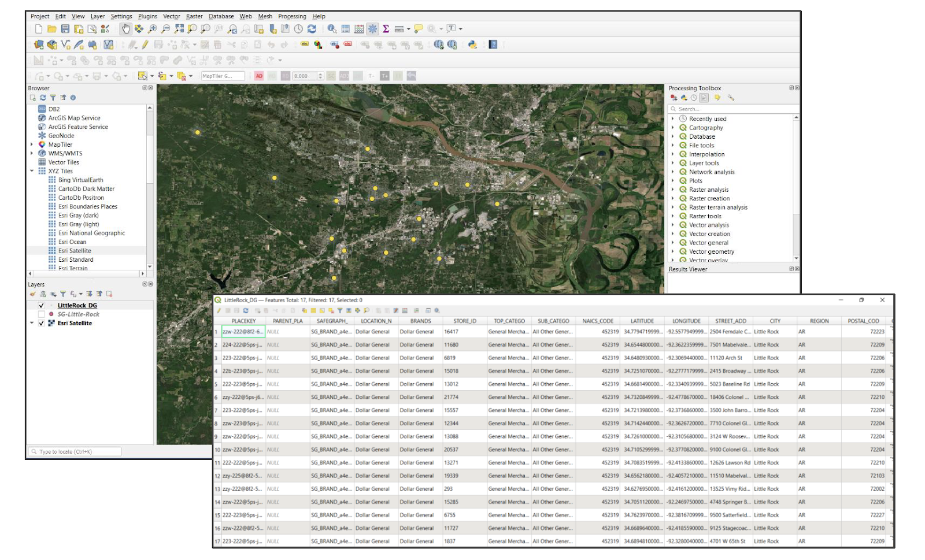Activate the Zoom In tool
This screenshot has width=925, height=560.
click(153, 28)
